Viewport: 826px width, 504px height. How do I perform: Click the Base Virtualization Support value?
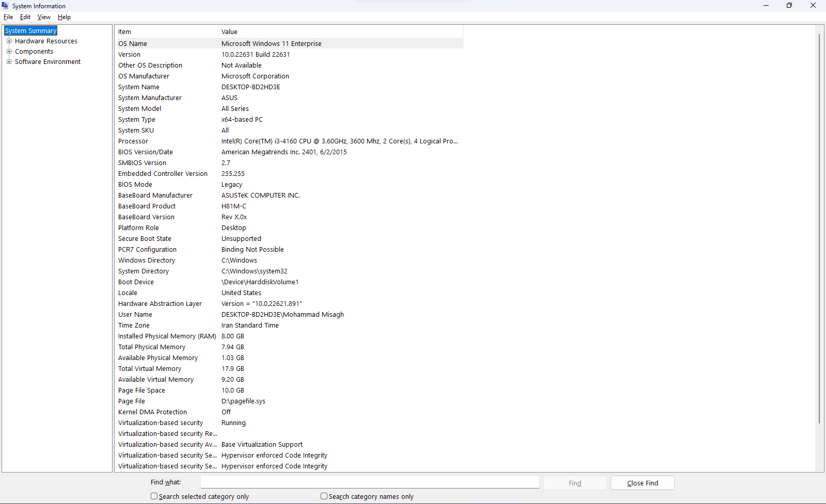click(262, 445)
